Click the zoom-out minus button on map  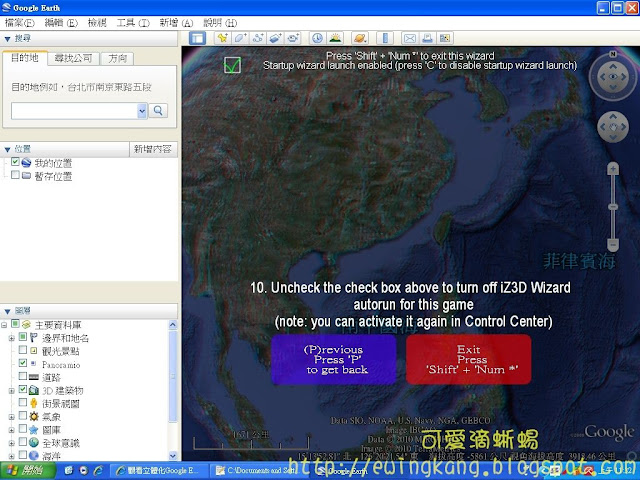point(613,245)
